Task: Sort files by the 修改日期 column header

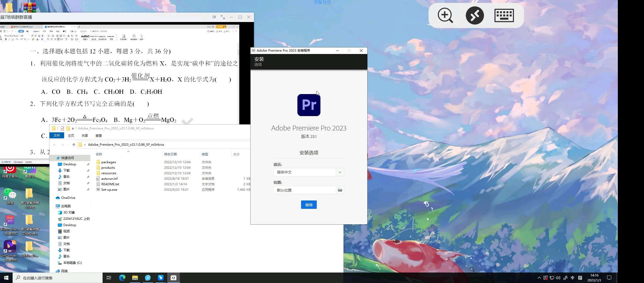Action: (x=170, y=154)
